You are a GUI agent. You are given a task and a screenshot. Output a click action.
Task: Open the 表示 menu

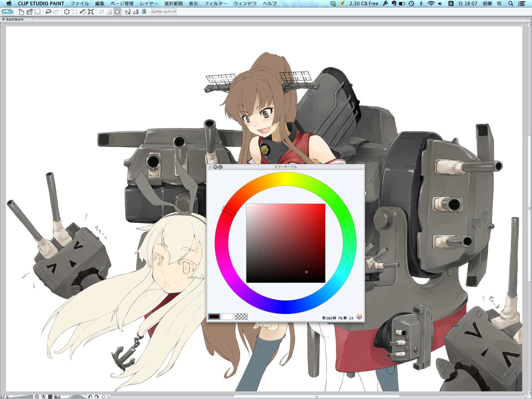click(x=194, y=4)
